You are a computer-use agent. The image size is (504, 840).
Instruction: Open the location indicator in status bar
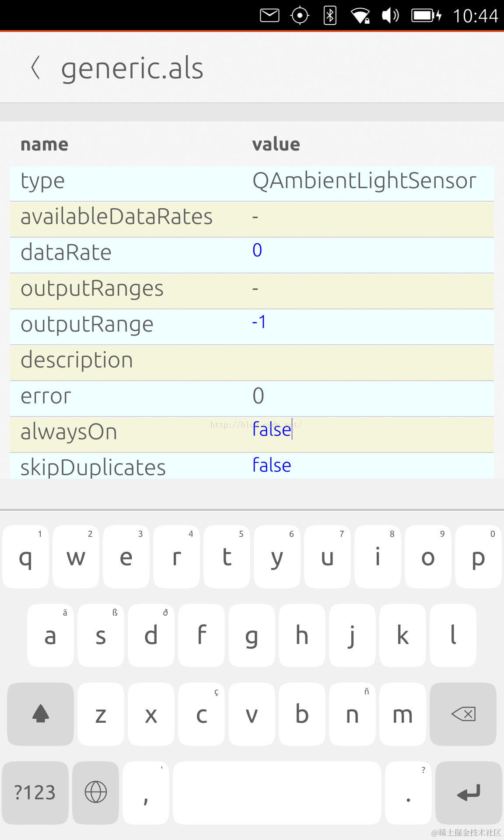pyautogui.click(x=300, y=16)
